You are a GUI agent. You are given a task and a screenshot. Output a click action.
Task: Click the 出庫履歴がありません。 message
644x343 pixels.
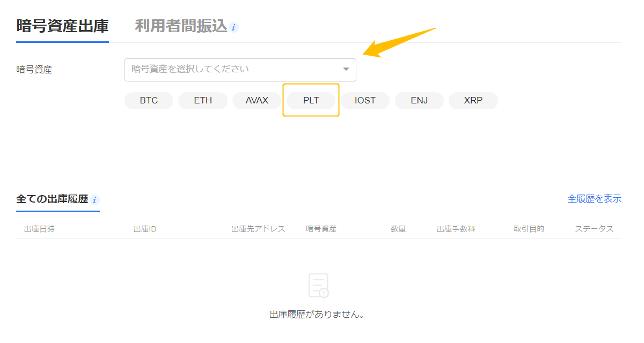pos(317,315)
